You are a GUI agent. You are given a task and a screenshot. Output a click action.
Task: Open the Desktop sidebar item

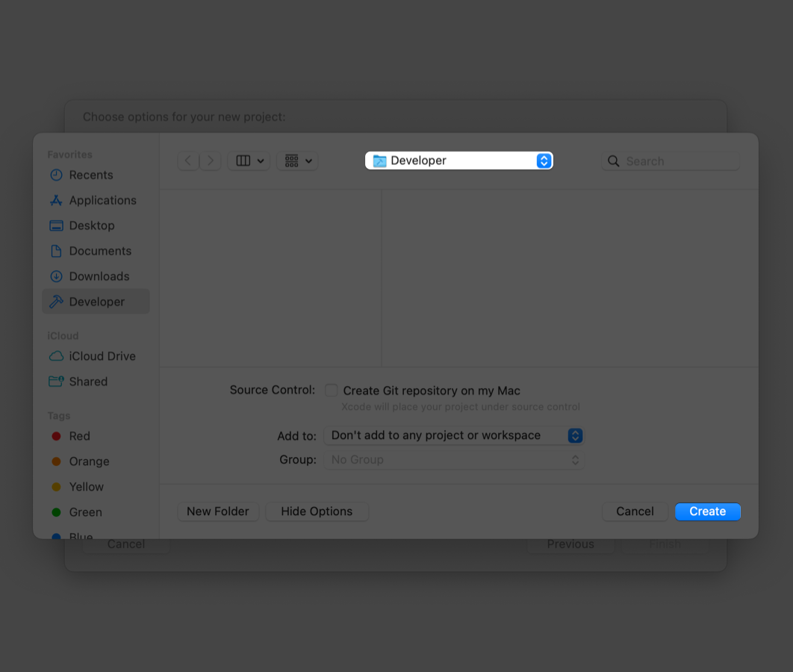click(90, 225)
